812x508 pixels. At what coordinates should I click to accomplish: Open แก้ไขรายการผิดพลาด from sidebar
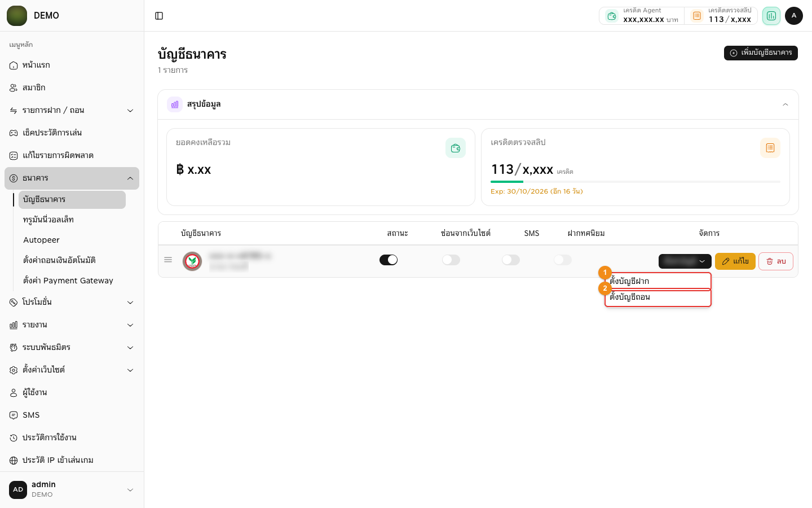click(x=72, y=156)
